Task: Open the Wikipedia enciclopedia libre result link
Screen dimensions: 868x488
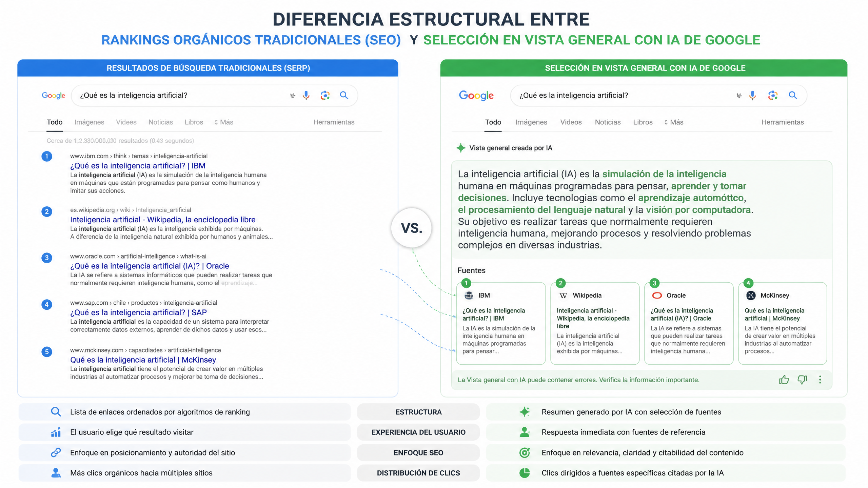Action: [163, 220]
